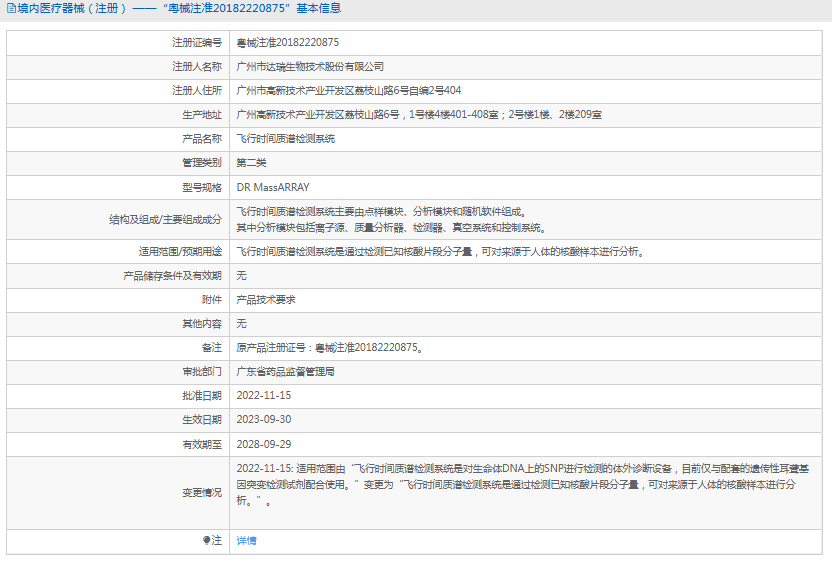The width and height of the screenshot is (832, 562).
Task: Click the 附件 label
Action: click(212, 300)
